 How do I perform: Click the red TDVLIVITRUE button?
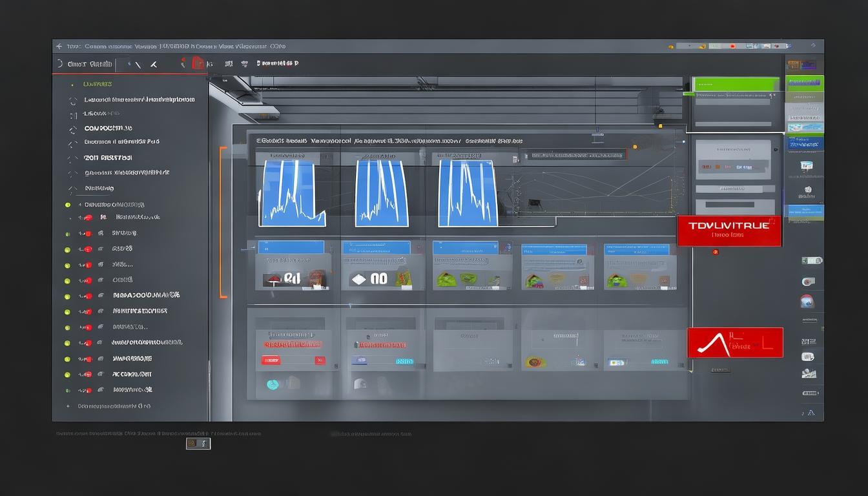(x=729, y=231)
